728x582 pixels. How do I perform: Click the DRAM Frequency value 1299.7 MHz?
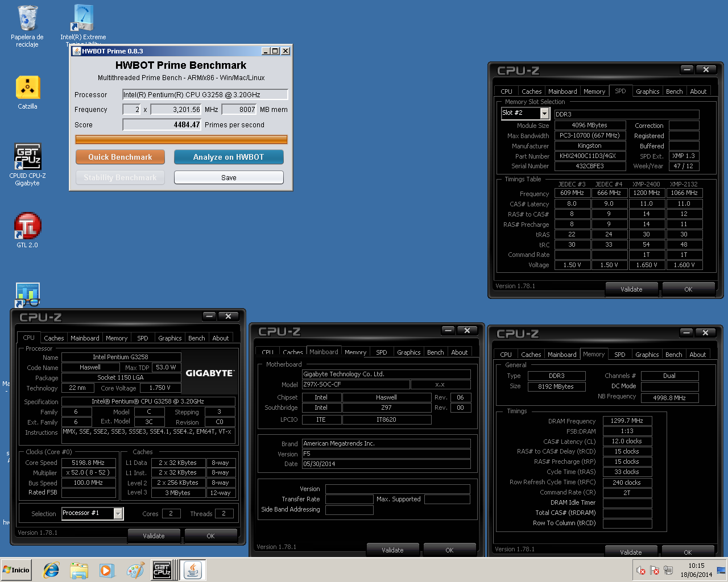click(627, 421)
